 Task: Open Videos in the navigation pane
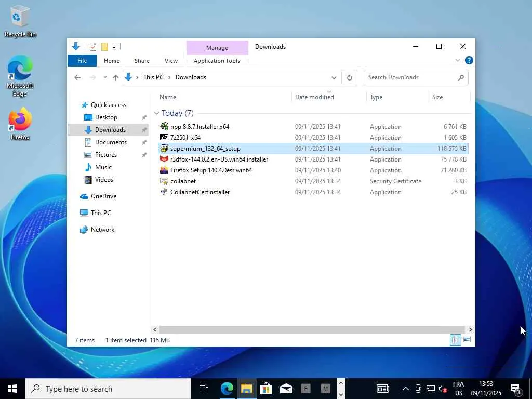pos(104,179)
